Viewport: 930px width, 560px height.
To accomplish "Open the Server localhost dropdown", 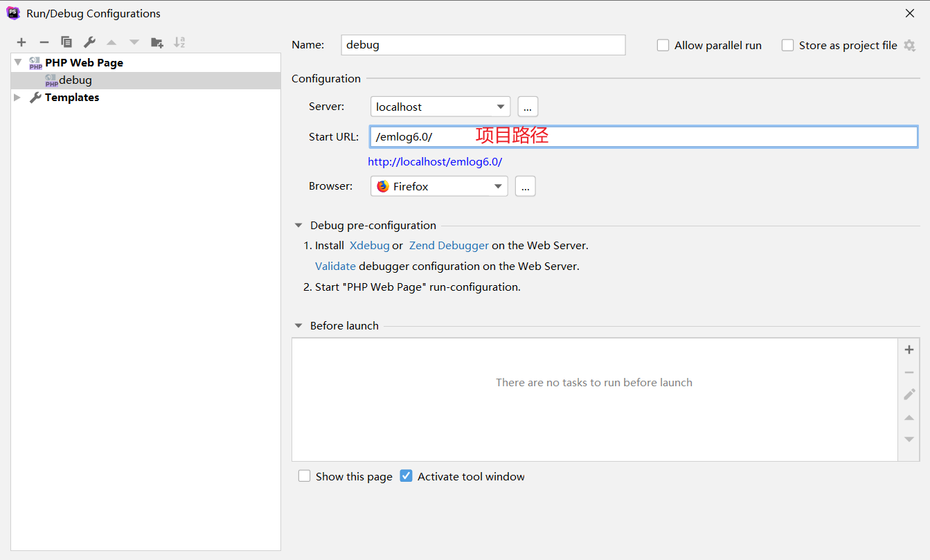I will tap(440, 107).
